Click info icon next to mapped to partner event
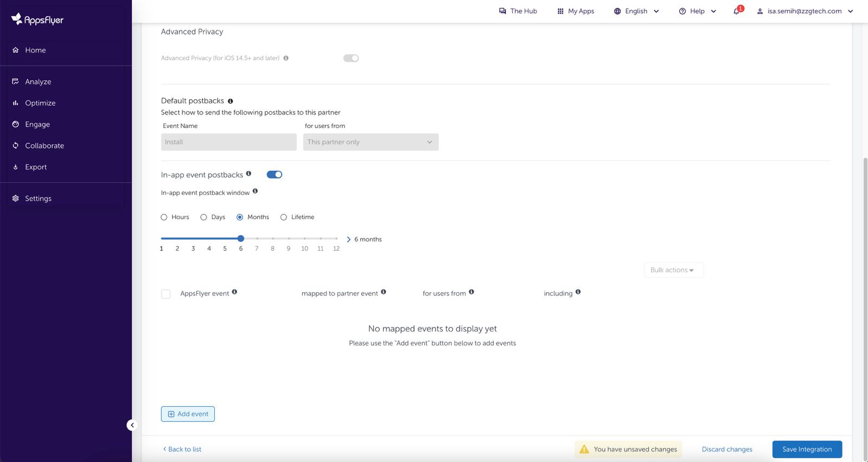The height and width of the screenshot is (462, 868). point(384,292)
